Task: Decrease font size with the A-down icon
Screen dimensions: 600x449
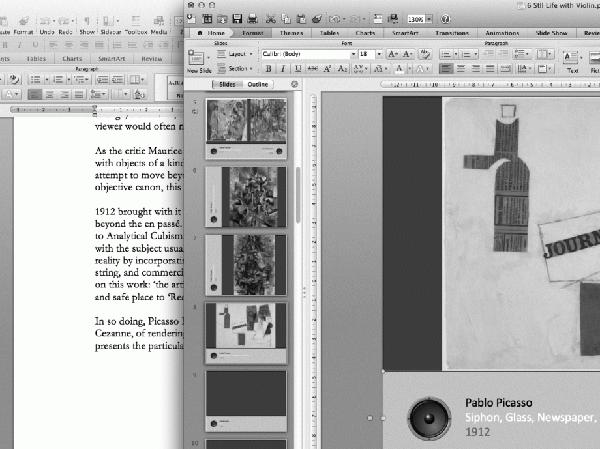Action: pyautogui.click(x=408, y=54)
